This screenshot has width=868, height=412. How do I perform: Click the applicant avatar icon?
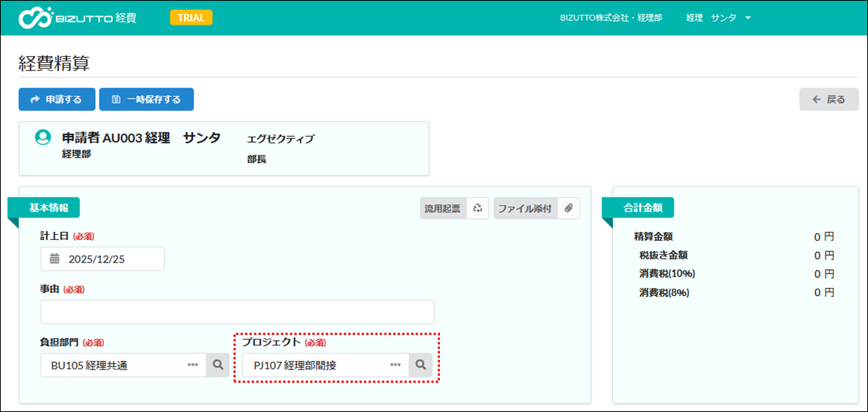click(x=43, y=138)
